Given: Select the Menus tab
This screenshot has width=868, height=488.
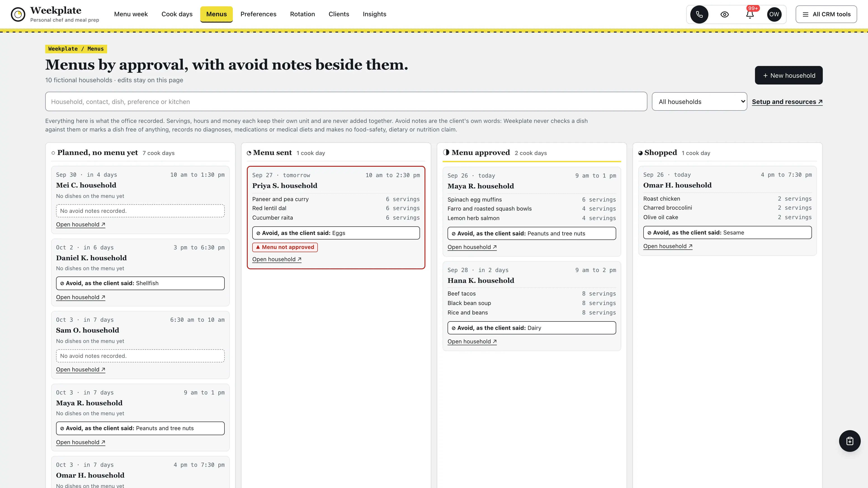Looking at the screenshot, I should (216, 14).
